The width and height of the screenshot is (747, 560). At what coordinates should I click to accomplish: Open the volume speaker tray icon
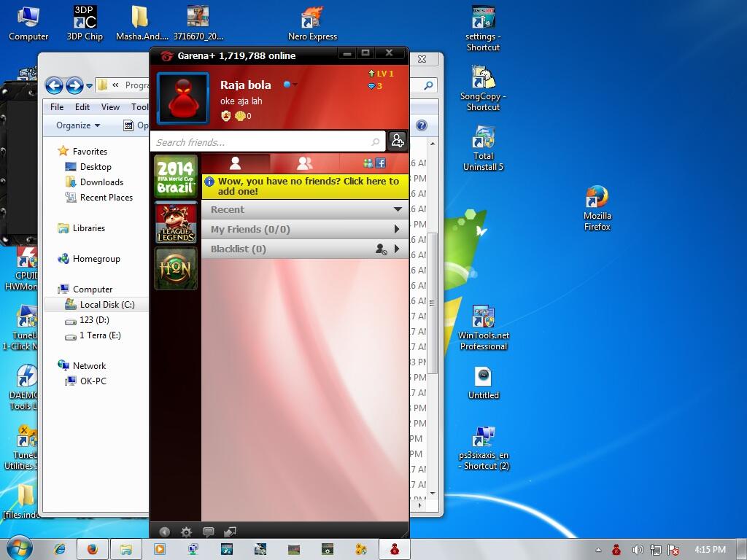click(638, 550)
